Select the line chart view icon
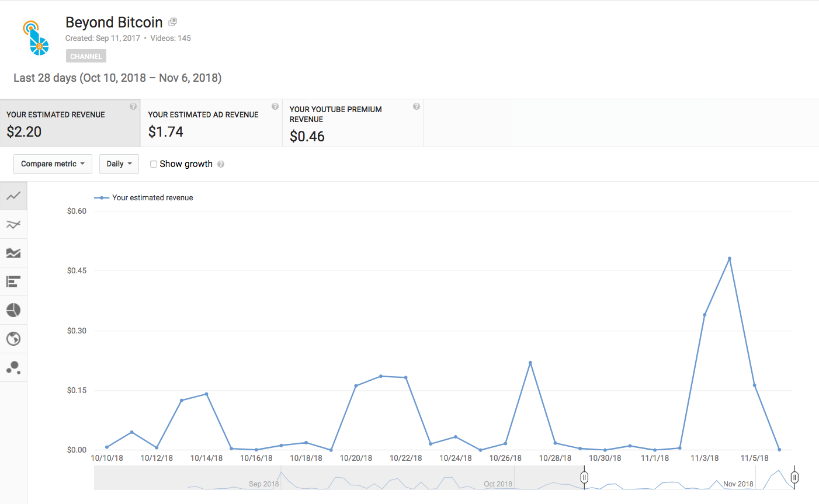Image resolution: width=819 pixels, height=504 pixels. pos(13,196)
